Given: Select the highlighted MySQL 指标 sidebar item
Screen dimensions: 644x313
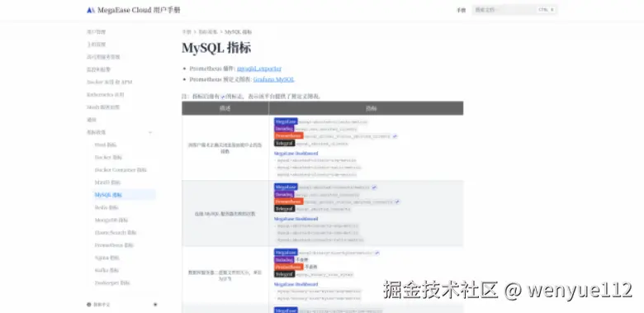Looking at the screenshot, I should (125, 195).
